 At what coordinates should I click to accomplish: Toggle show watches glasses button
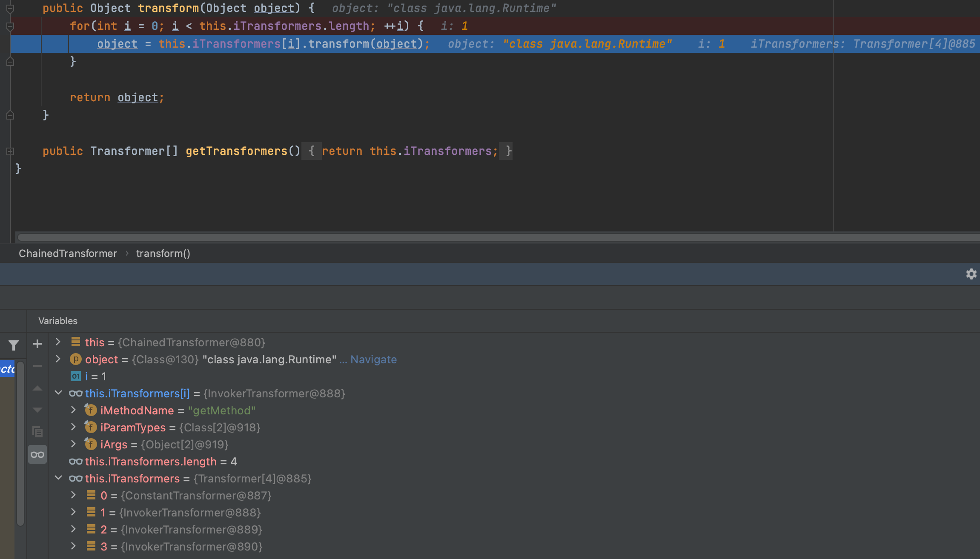[37, 454]
